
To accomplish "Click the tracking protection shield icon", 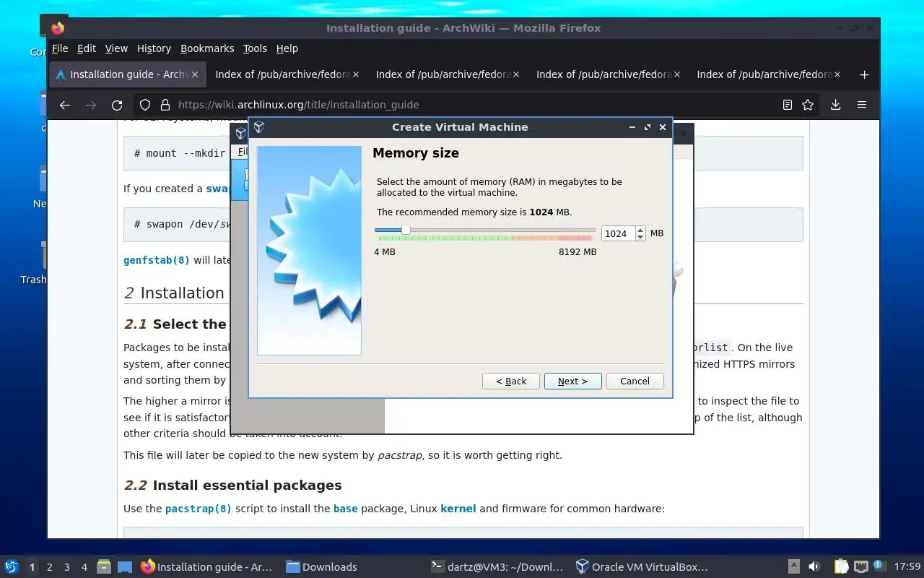I will click(145, 105).
